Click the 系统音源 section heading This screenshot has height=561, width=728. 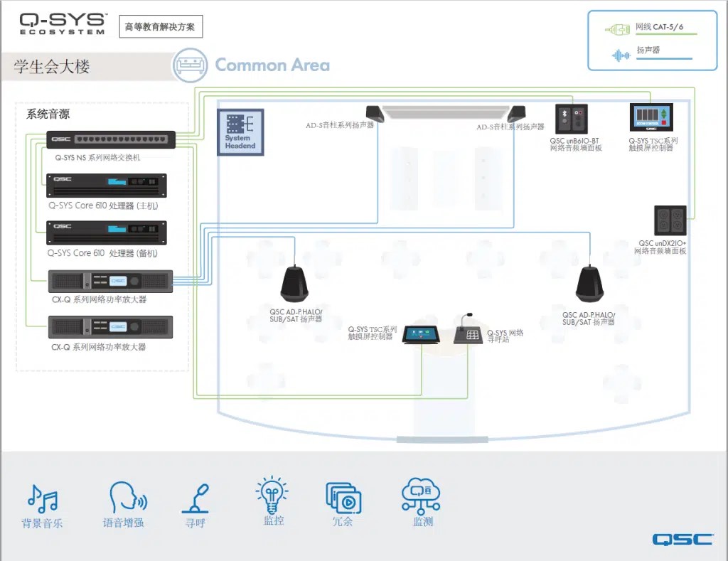click(x=48, y=114)
